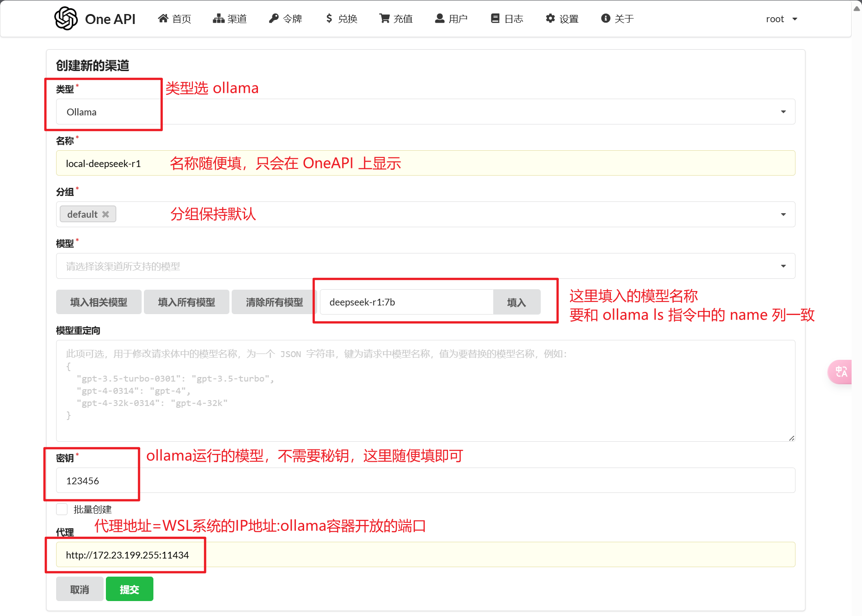Click the 填入 button next to model input

point(517,302)
